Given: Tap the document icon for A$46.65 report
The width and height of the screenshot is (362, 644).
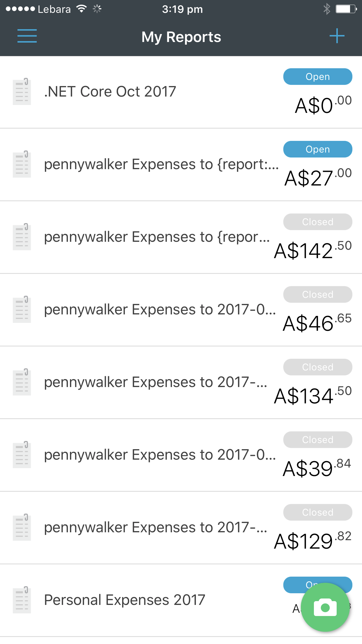Looking at the screenshot, I should pyautogui.click(x=22, y=309).
